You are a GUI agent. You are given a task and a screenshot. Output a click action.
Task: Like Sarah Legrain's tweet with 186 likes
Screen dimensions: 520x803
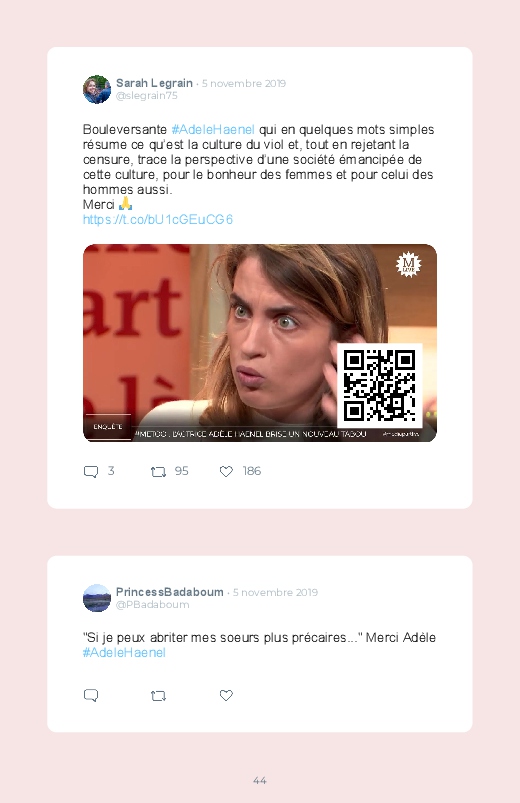[x=226, y=471]
